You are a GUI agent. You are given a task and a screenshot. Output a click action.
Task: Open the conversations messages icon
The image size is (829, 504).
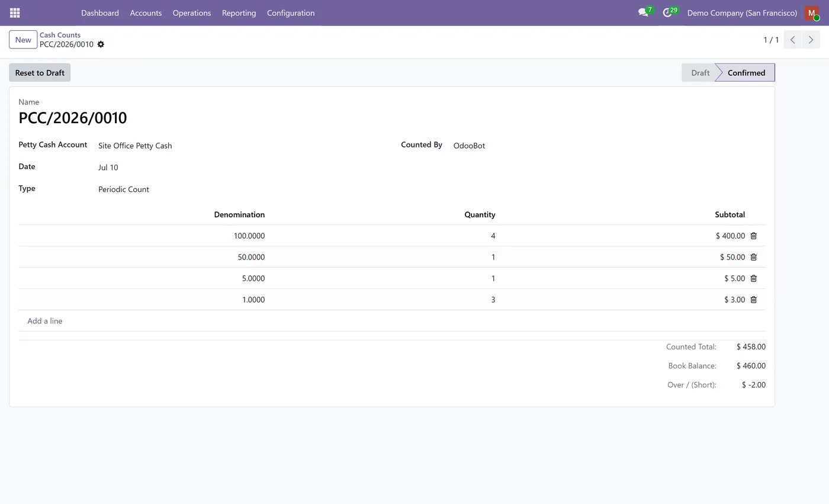[643, 12]
